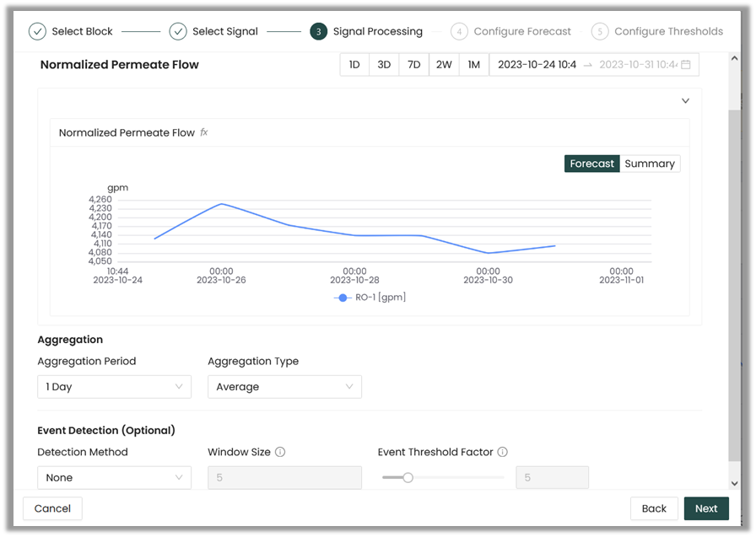756x537 pixels.
Task: Click the Select Block step checkmark icon
Action: 37,31
